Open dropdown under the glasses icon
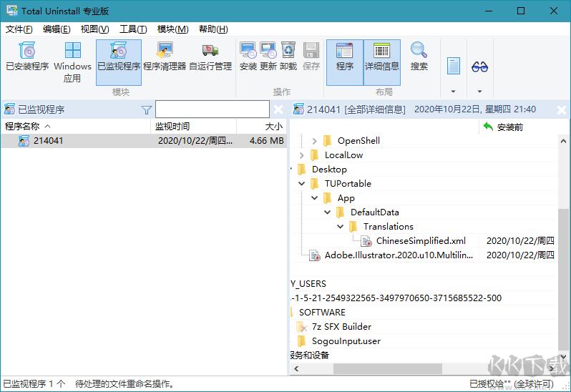571x392 pixels. click(x=479, y=92)
